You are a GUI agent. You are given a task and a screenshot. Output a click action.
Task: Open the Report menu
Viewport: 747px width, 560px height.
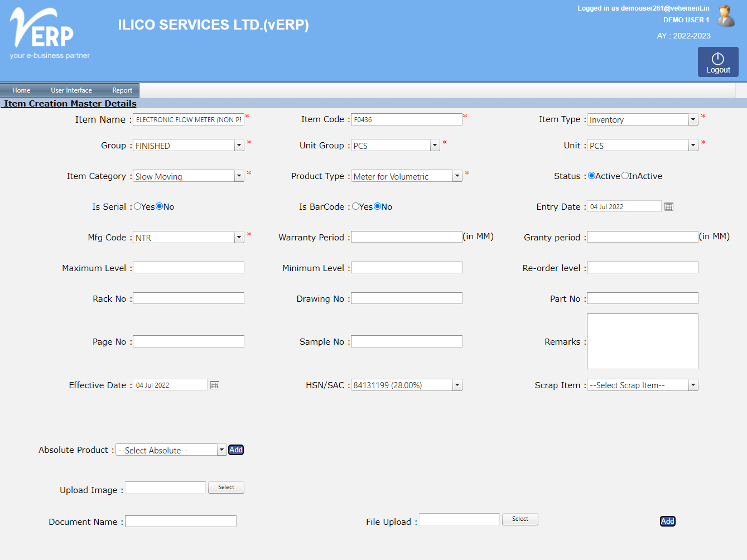pos(122,90)
